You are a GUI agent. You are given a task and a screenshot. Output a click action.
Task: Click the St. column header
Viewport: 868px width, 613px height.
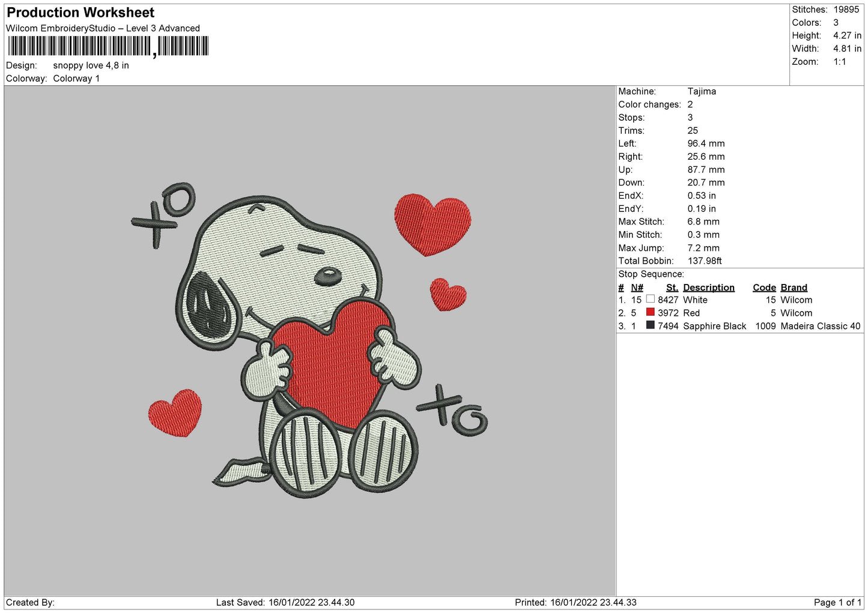(672, 288)
